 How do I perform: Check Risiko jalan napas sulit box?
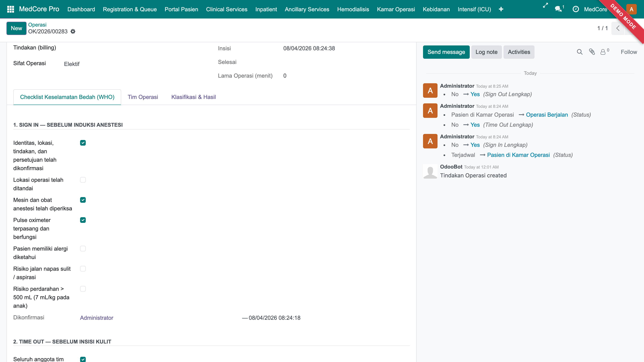(83, 268)
